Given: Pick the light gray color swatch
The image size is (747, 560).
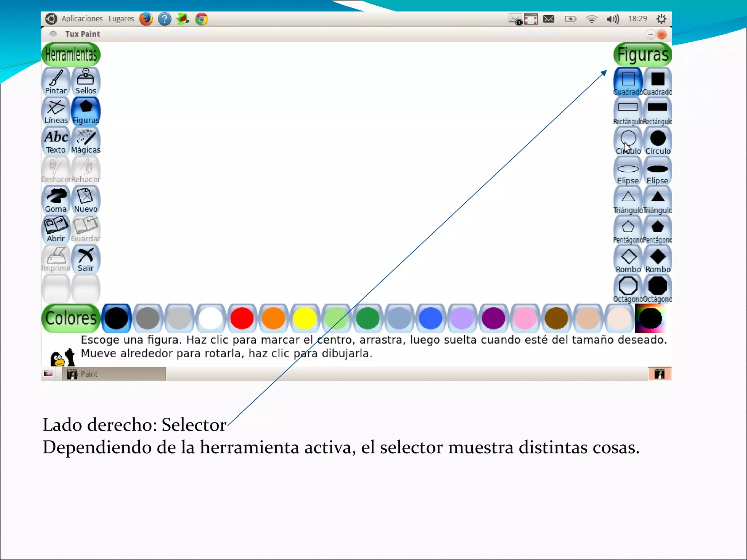Looking at the screenshot, I should [x=179, y=318].
